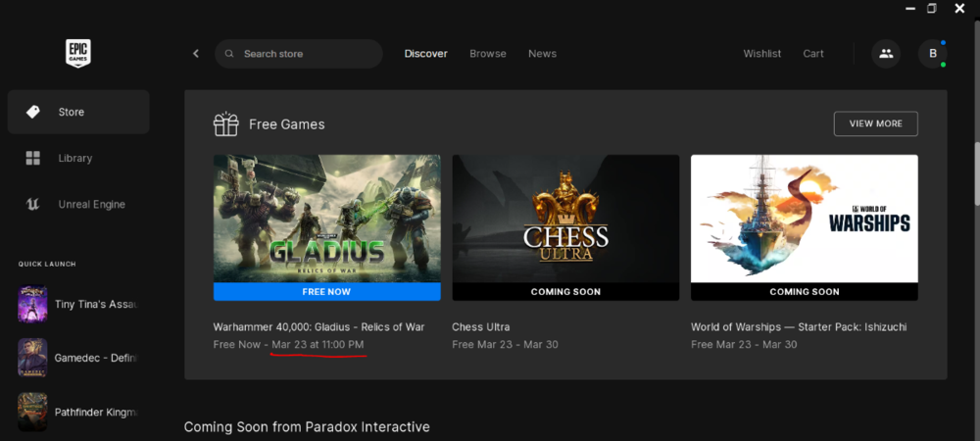Screen dimensions: 980x441
Task: Click the Unreal Engine logo icon
Action: point(32,204)
